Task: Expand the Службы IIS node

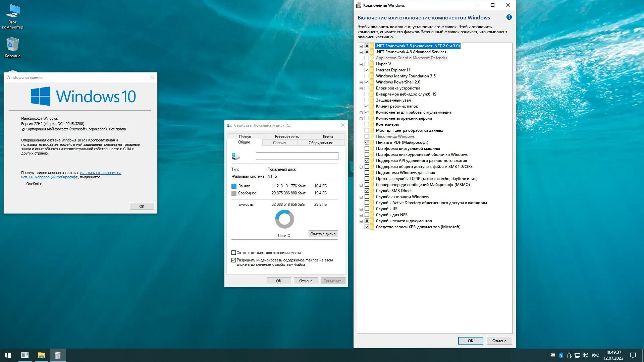Action: (361, 208)
